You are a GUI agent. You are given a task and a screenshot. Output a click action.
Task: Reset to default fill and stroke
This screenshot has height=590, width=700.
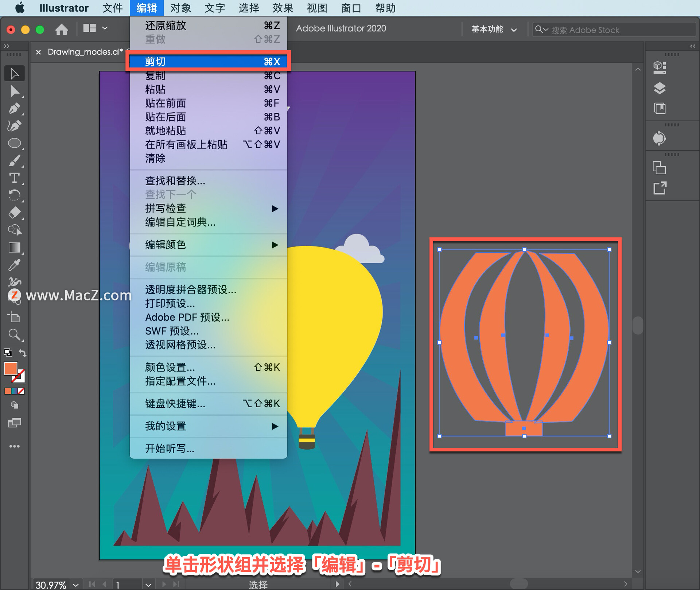point(8,353)
